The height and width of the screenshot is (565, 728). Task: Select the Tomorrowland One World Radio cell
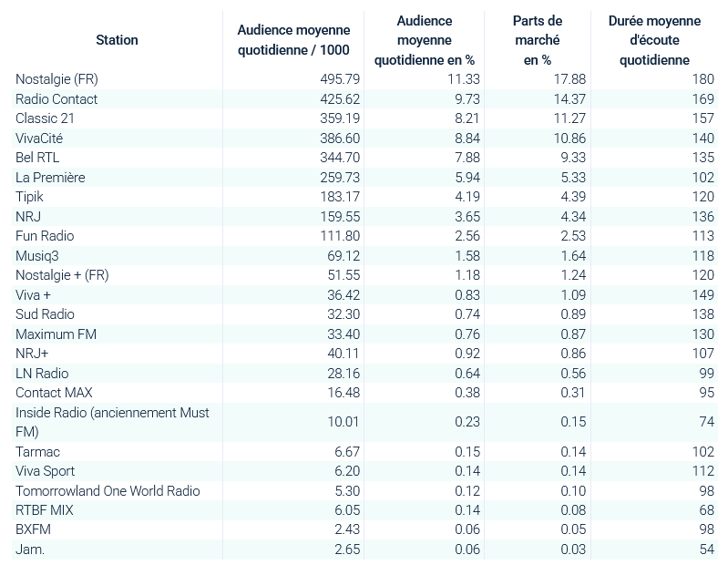pyautogui.click(x=108, y=491)
